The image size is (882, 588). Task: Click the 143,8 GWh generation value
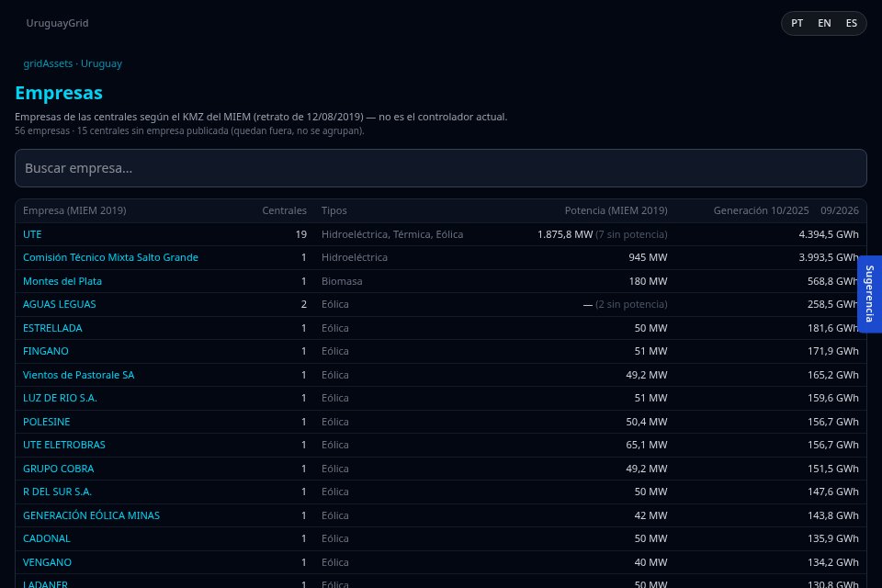point(833,514)
